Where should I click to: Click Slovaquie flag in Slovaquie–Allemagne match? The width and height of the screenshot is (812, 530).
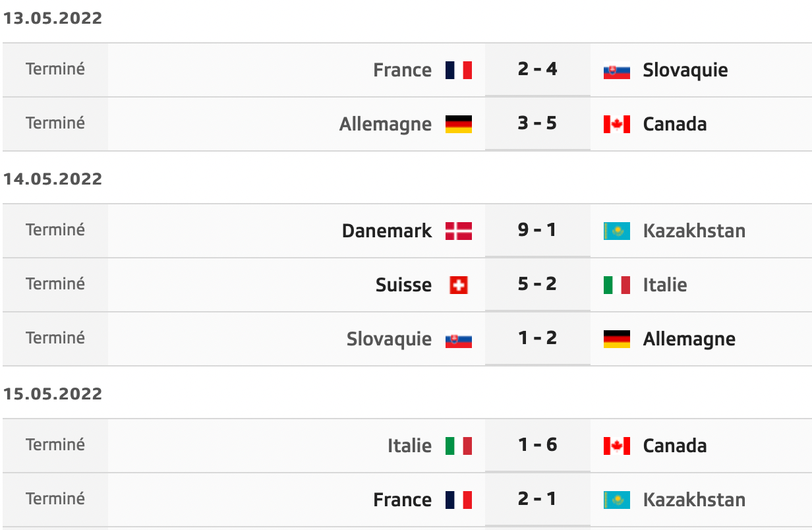coord(459,339)
